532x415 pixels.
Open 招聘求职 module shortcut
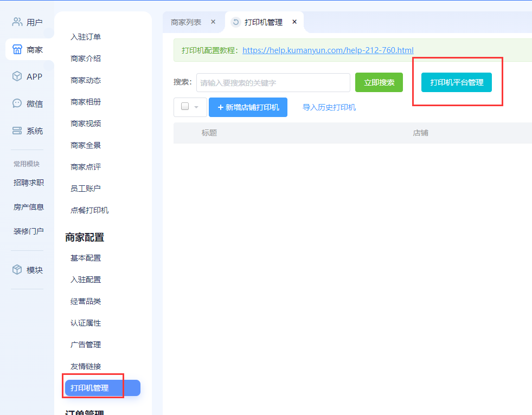coord(29,183)
